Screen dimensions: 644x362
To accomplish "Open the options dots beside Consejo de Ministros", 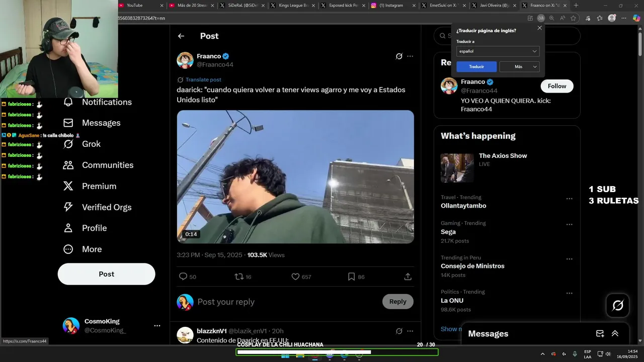I will point(569,259).
